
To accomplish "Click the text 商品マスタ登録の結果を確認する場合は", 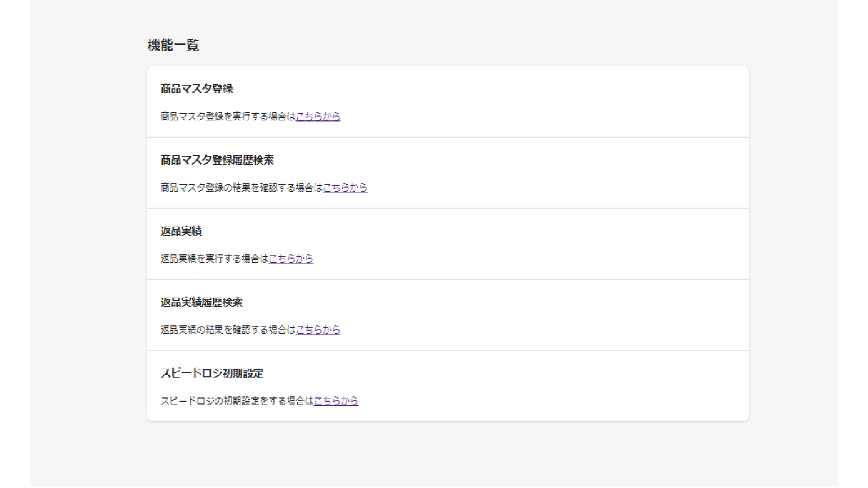I will tap(241, 188).
